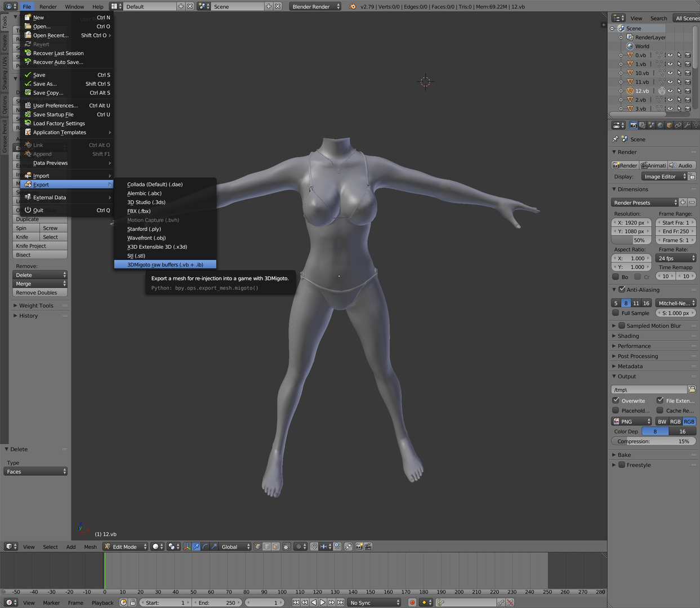Open the Delete type Faces dropdown
This screenshot has height=608, width=700.
coord(37,472)
